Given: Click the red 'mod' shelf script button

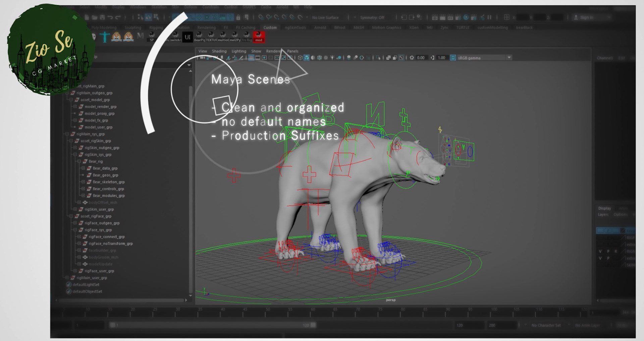Looking at the screenshot, I should tap(258, 37).
